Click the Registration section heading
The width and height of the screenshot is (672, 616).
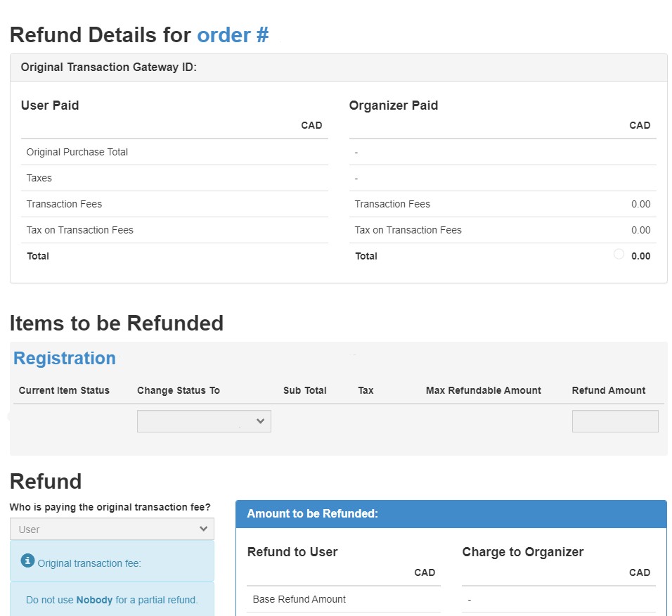pos(64,358)
